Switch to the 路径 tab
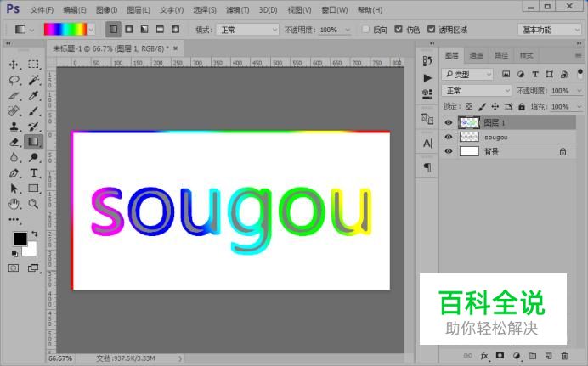This screenshot has height=366, width=588. coord(501,56)
